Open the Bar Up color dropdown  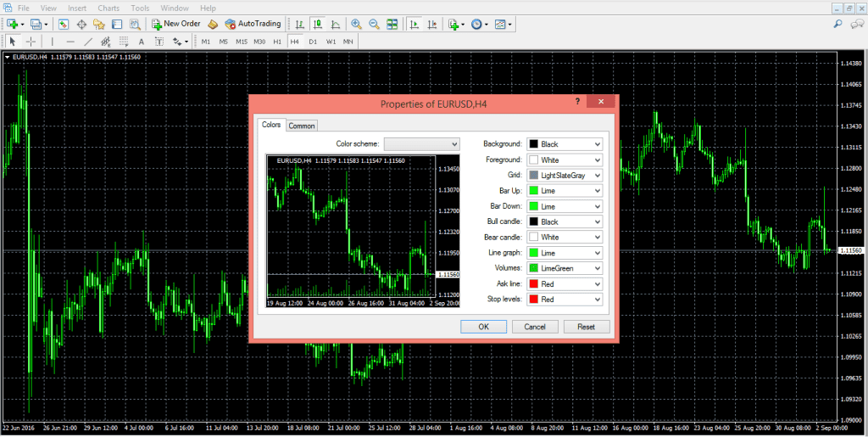[x=565, y=191]
